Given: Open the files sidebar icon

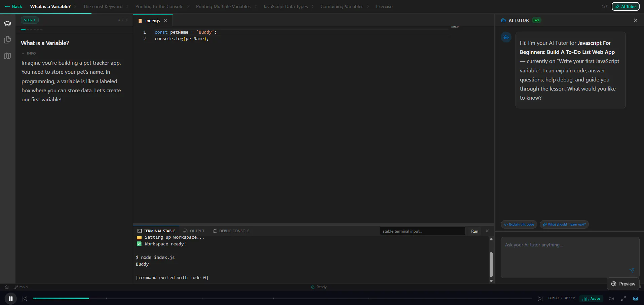Looking at the screenshot, I should 7,40.
